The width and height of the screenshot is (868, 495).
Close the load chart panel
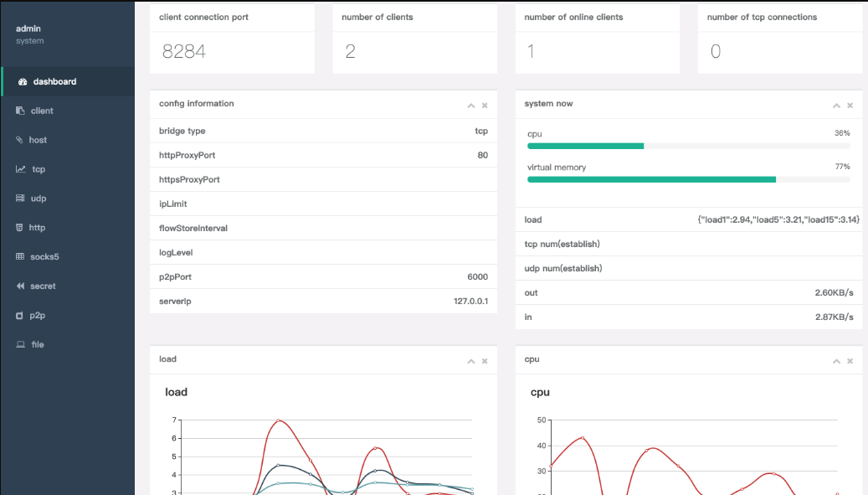tap(485, 361)
